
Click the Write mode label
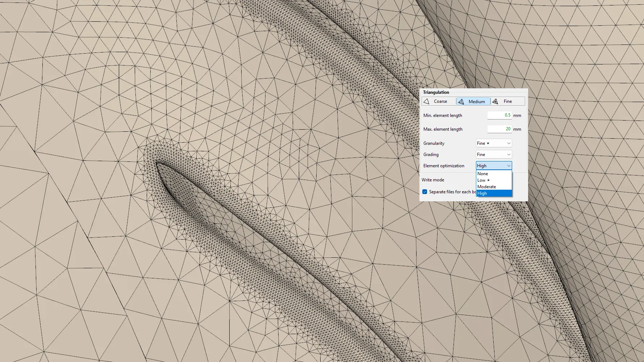433,180
